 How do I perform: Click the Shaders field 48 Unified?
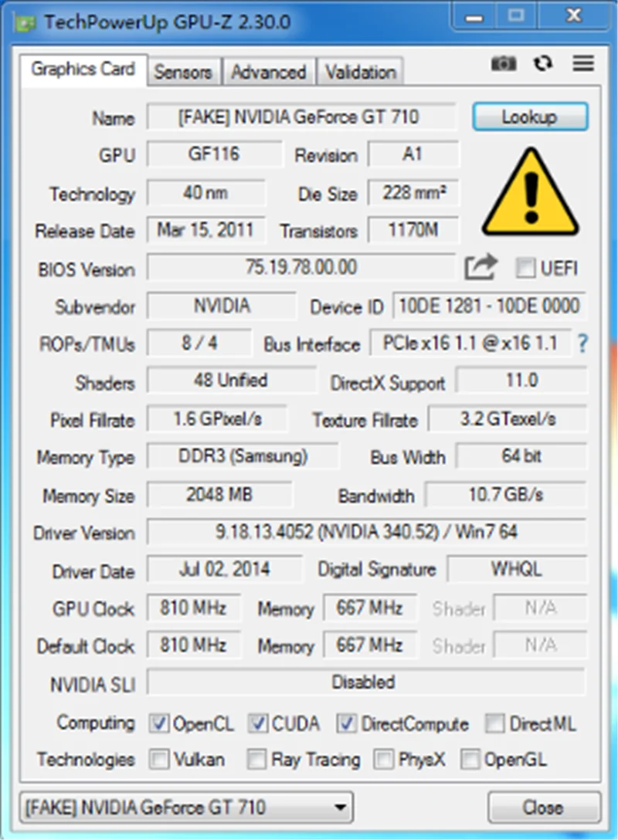(x=231, y=381)
